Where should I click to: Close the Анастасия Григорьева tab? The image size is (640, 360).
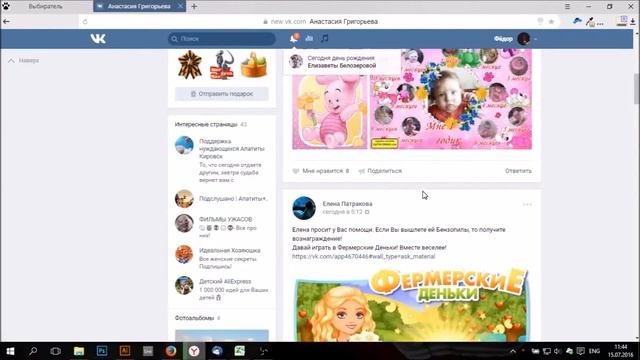click(180, 6)
